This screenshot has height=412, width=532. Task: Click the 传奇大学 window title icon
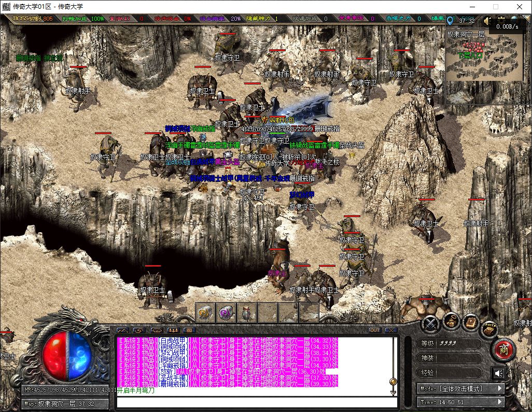coord(6,6)
